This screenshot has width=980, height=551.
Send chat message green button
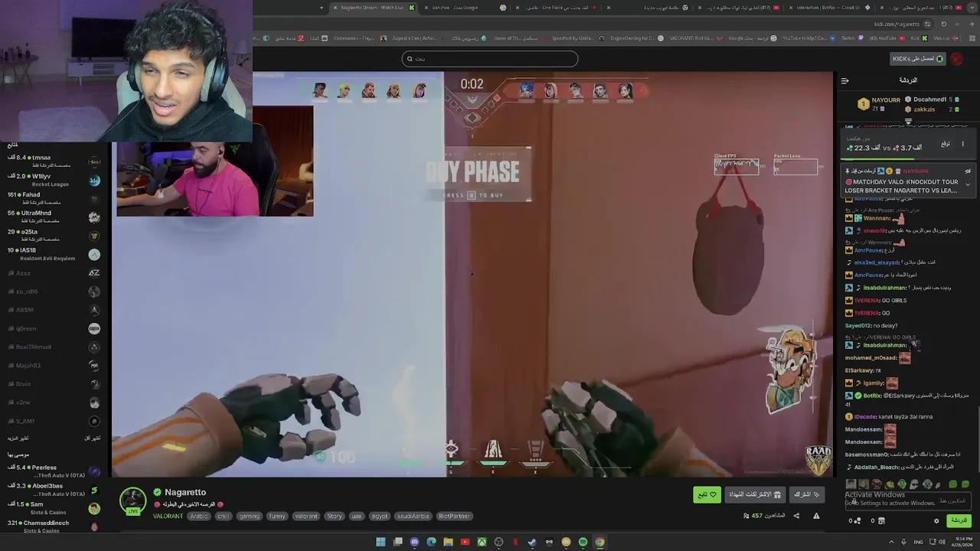click(x=959, y=520)
